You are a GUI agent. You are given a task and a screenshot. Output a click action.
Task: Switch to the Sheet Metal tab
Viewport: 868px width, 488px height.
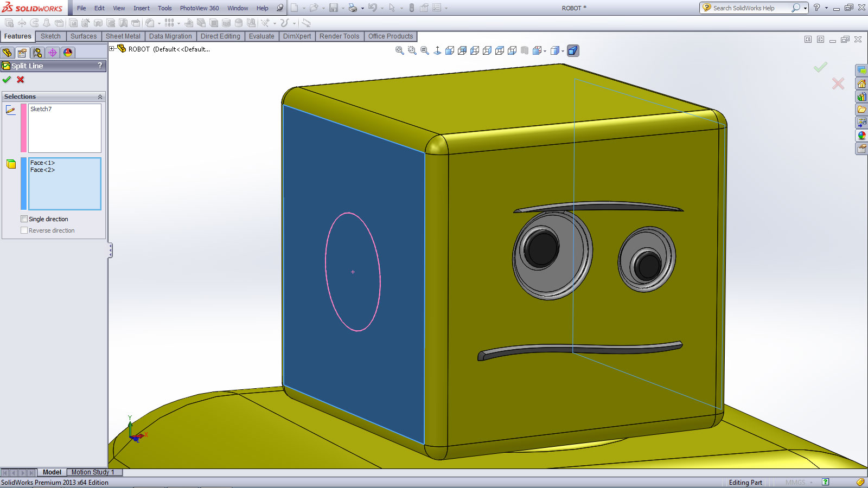pos(123,36)
